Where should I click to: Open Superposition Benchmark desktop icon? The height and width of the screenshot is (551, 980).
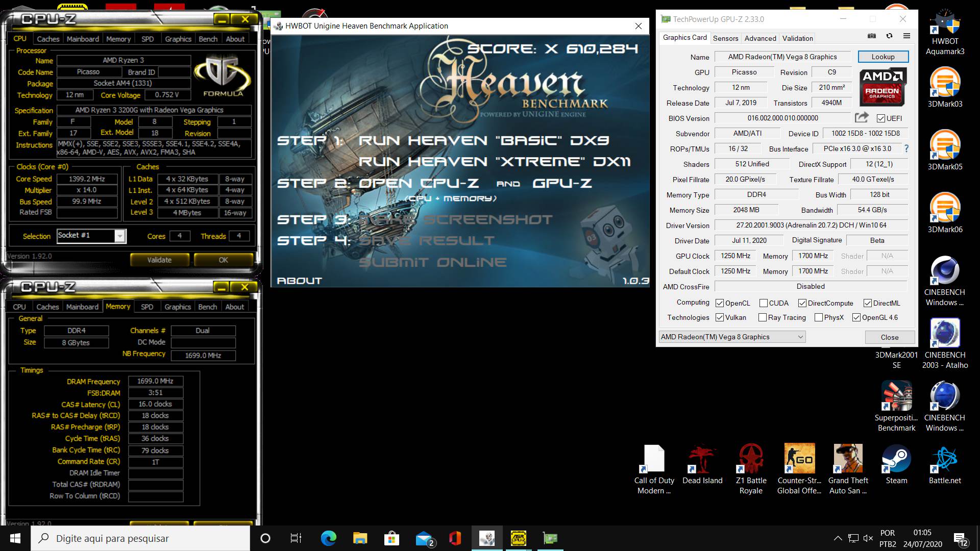[896, 406]
